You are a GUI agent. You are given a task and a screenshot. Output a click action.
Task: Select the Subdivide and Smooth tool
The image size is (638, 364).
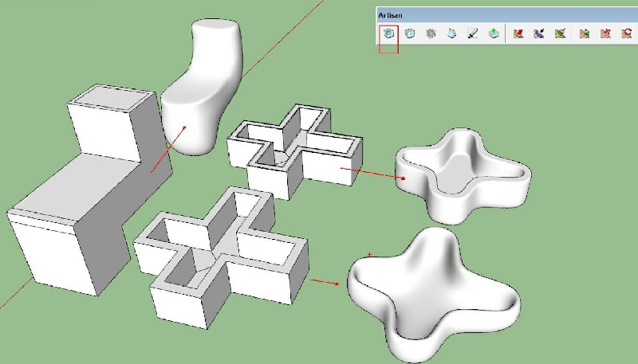click(x=388, y=33)
